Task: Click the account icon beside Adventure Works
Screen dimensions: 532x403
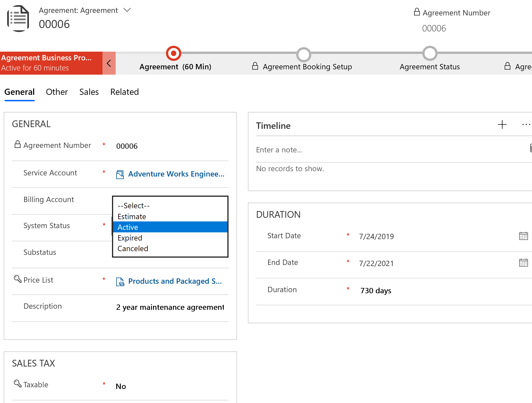Action: (x=120, y=175)
